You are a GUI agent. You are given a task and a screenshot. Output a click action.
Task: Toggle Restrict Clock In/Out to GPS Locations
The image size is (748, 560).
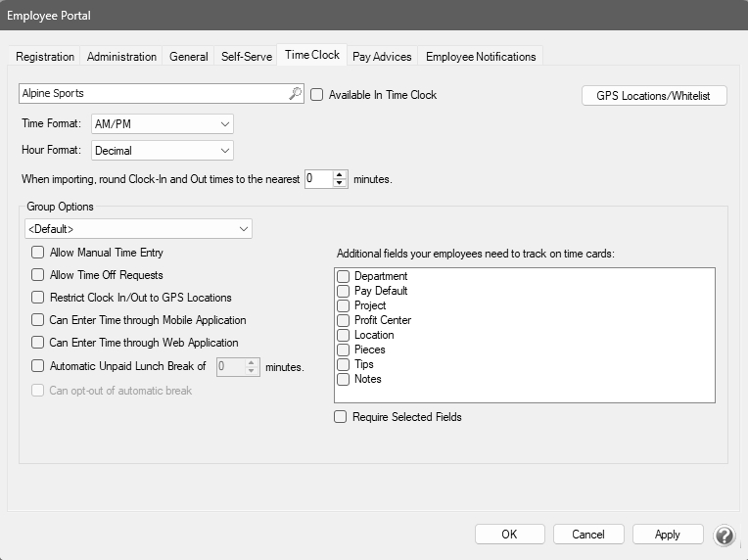38,298
